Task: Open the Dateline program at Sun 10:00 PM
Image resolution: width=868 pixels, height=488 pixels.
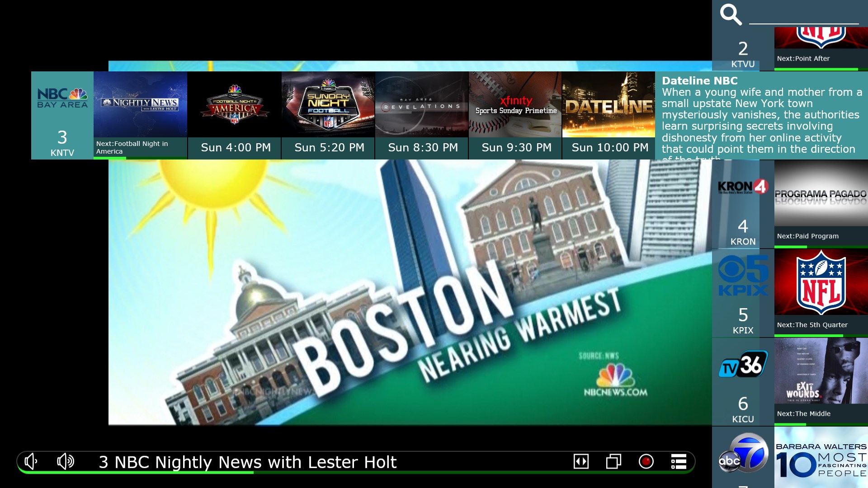Action: tap(608, 104)
